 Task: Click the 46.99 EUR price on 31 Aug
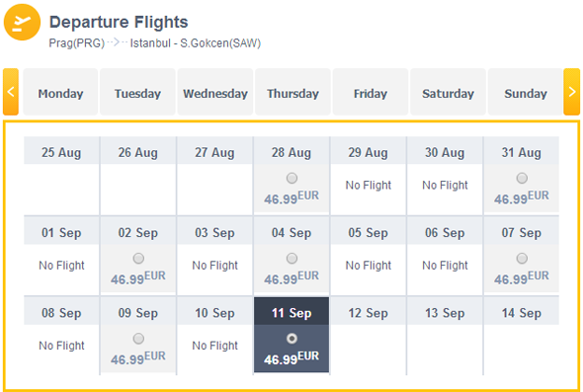click(522, 197)
